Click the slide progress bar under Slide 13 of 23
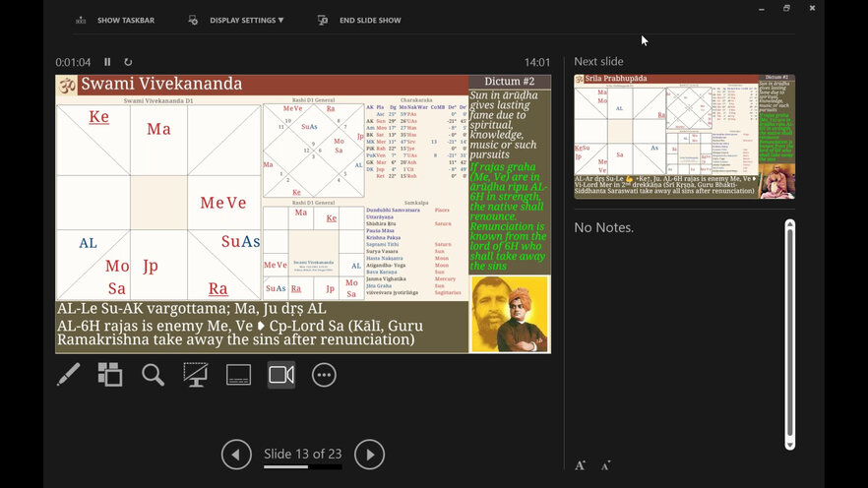The width and height of the screenshot is (868, 488). [302, 467]
